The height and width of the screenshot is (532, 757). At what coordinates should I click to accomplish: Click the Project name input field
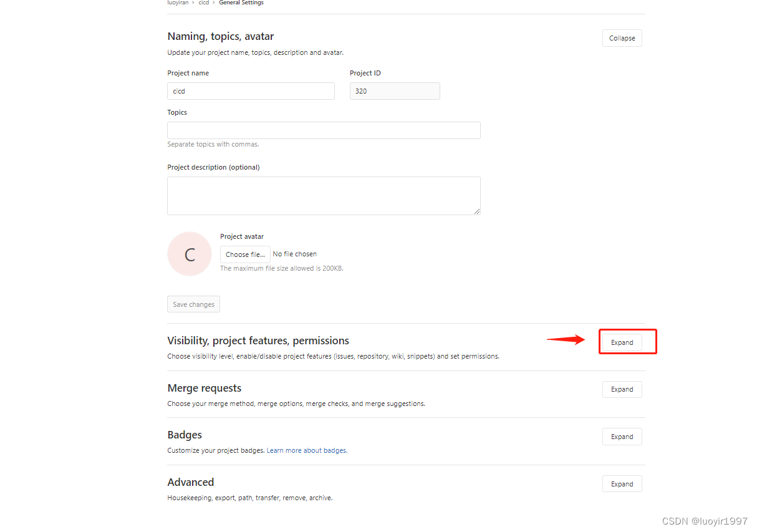[x=251, y=91]
